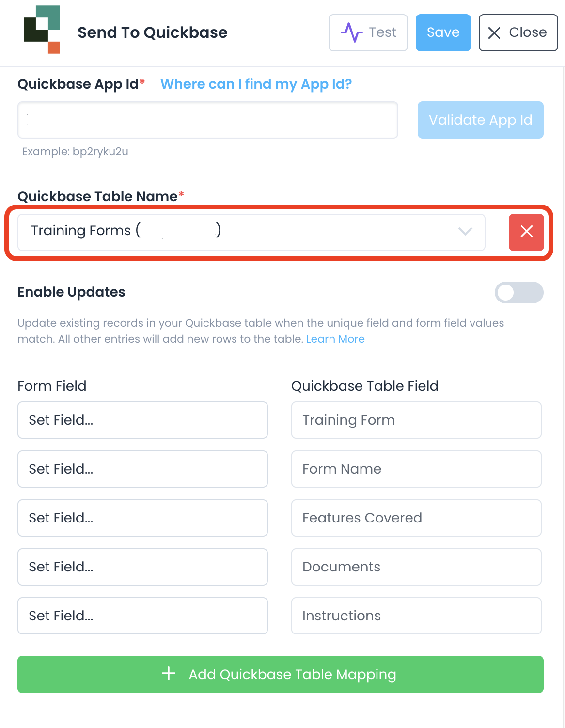Focus the Quickbase App Id input field

[x=208, y=120]
